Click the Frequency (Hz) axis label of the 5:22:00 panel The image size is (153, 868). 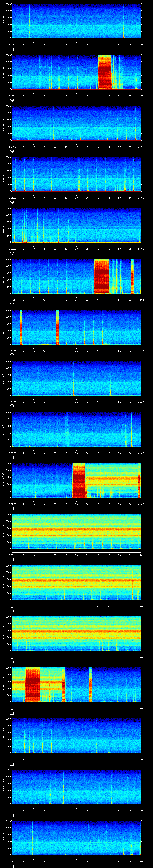[4, 21]
